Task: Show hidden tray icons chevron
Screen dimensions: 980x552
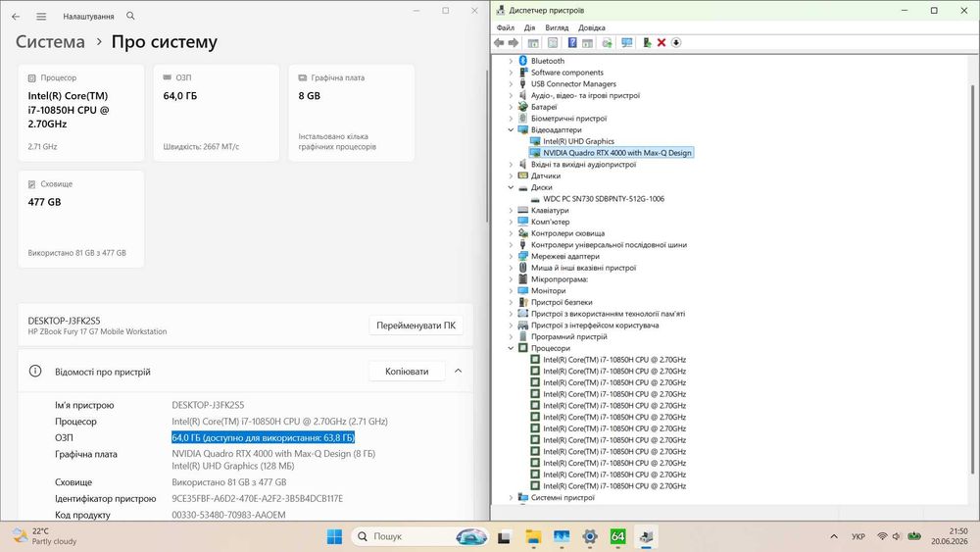Action: (834, 536)
